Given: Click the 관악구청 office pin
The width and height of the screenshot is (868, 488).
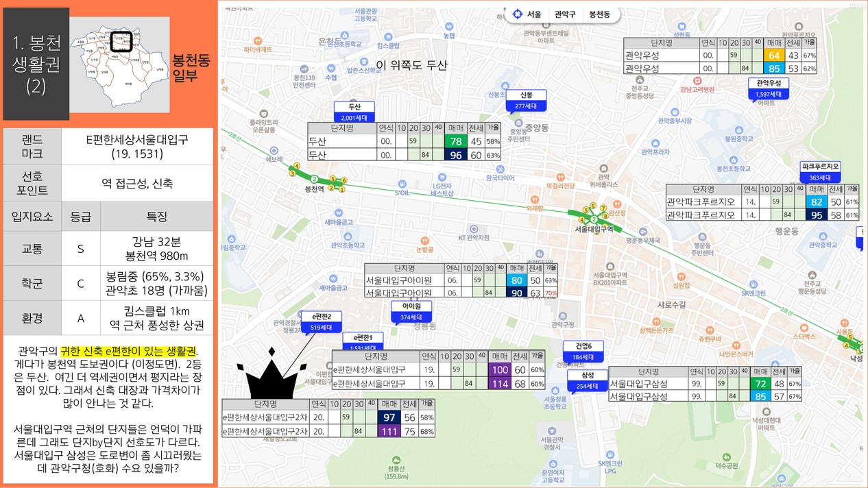Looking at the screenshot, I should [563, 315].
